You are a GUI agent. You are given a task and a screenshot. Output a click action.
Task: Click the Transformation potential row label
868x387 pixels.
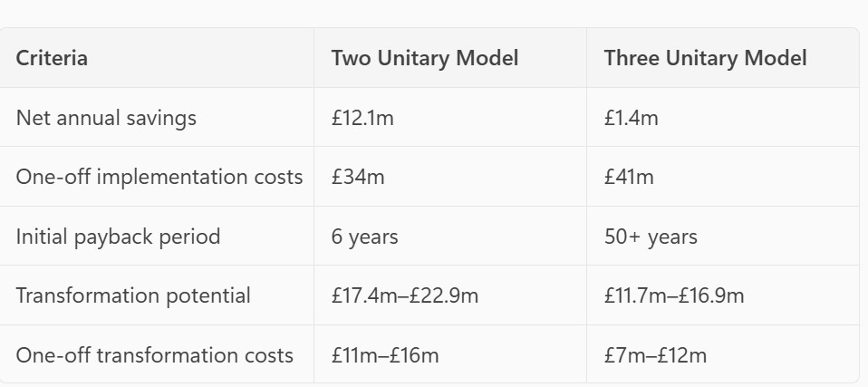[x=133, y=295]
